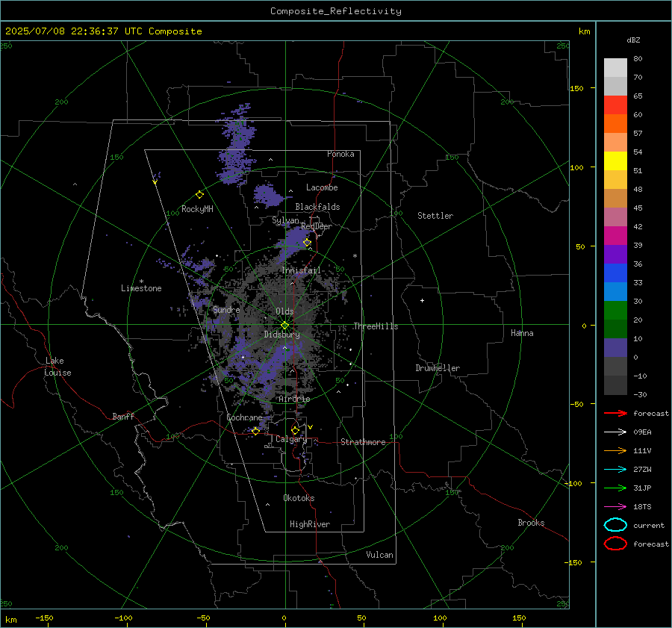Image resolution: width=672 pixels, height=628 pixels.
Task: Click the Sylvan label on the map
Action: 285,220
